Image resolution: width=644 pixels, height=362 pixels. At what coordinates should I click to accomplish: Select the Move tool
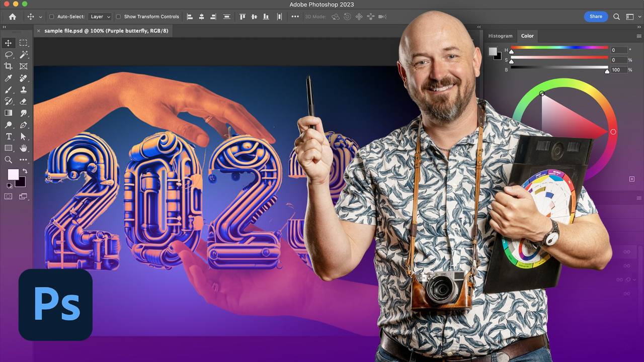(x=8, y=43)
